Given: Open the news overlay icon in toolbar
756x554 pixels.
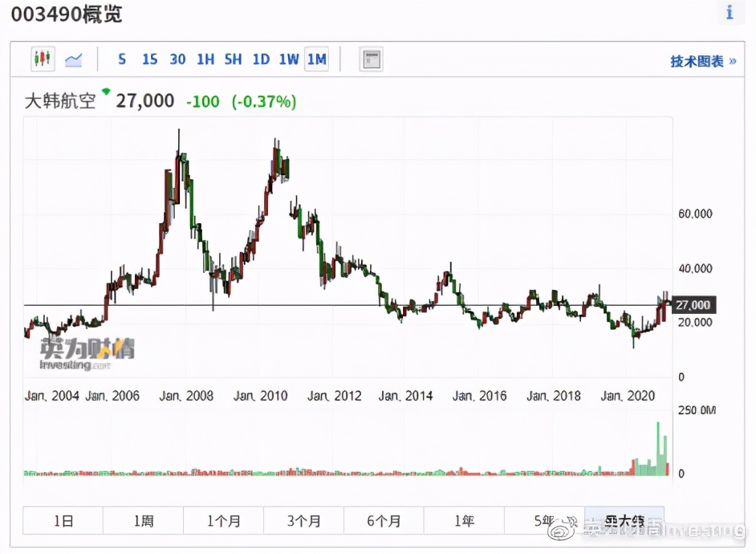Looking at the screenshot, I should 371,59.
